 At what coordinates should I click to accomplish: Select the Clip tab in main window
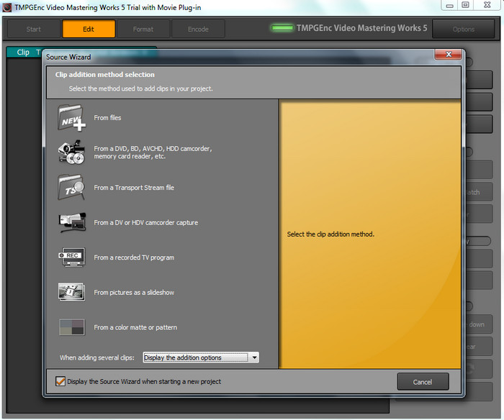tap(23, 52)
